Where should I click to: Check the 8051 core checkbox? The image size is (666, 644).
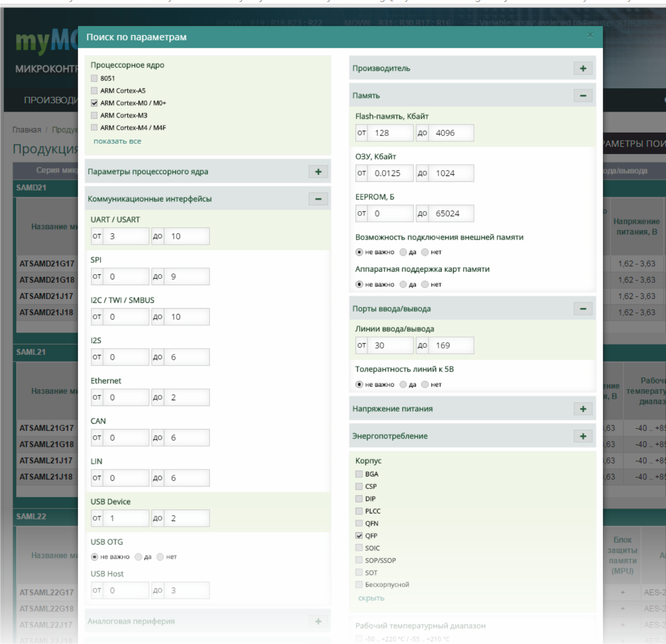pos(94,78)
